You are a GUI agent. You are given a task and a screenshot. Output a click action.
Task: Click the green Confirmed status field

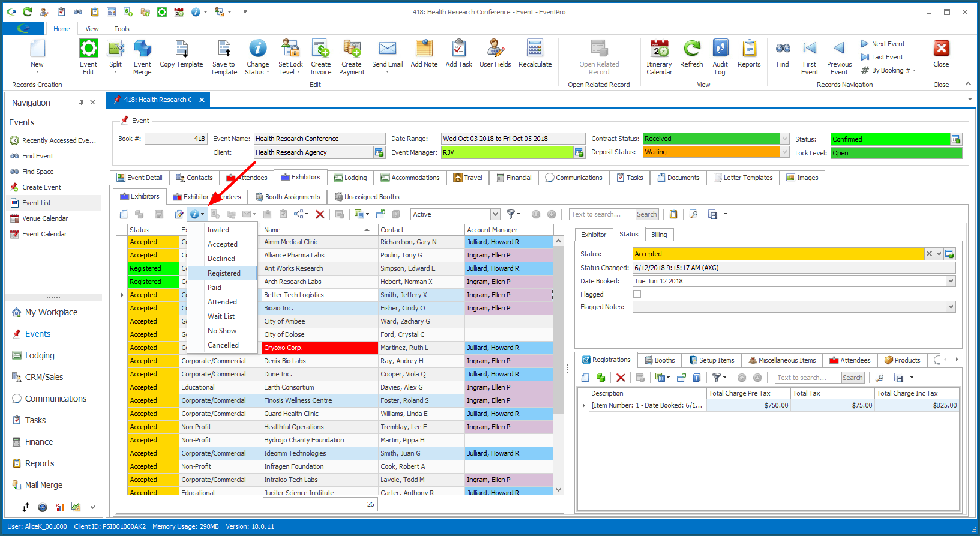(x=890, y=139)
